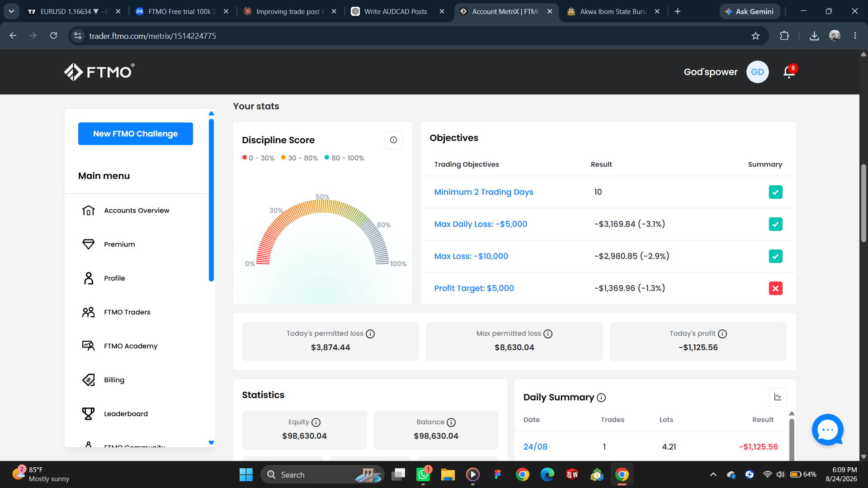This screenshot has width=868, height=488.
Task: Click the Daily Summary table scrollbar
Action: 792,440
